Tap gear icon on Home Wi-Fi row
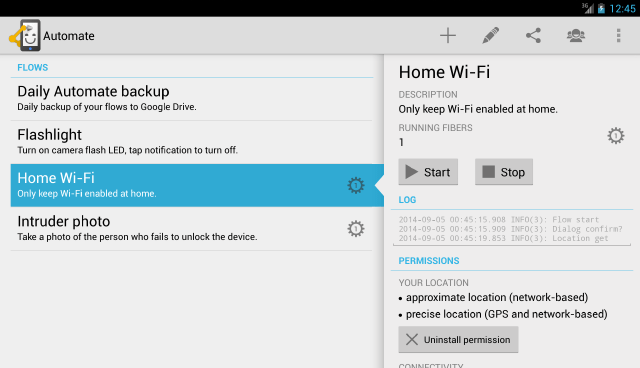Screen dimensions: 640x368 pos(356,185)
